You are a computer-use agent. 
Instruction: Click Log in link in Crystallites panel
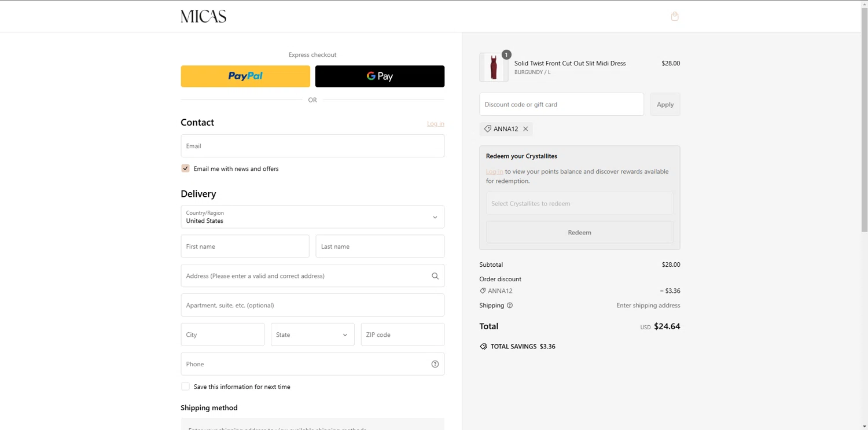[x=494, y=172]
